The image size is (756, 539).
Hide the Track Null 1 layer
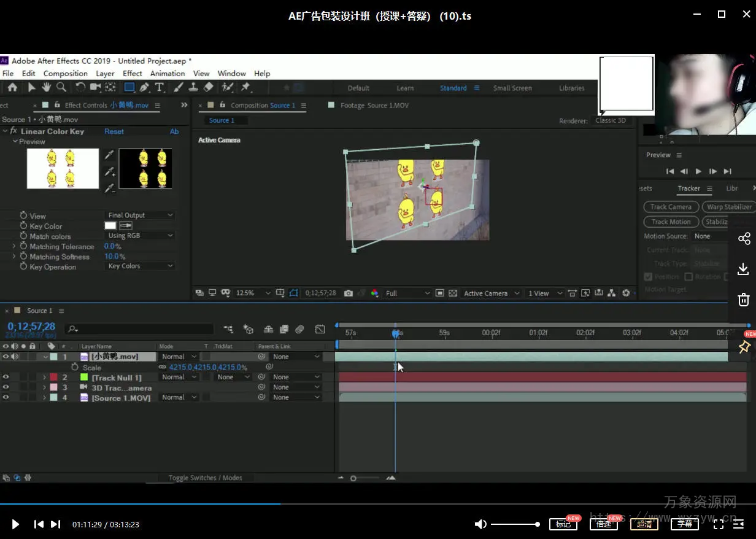coord(6,377)
